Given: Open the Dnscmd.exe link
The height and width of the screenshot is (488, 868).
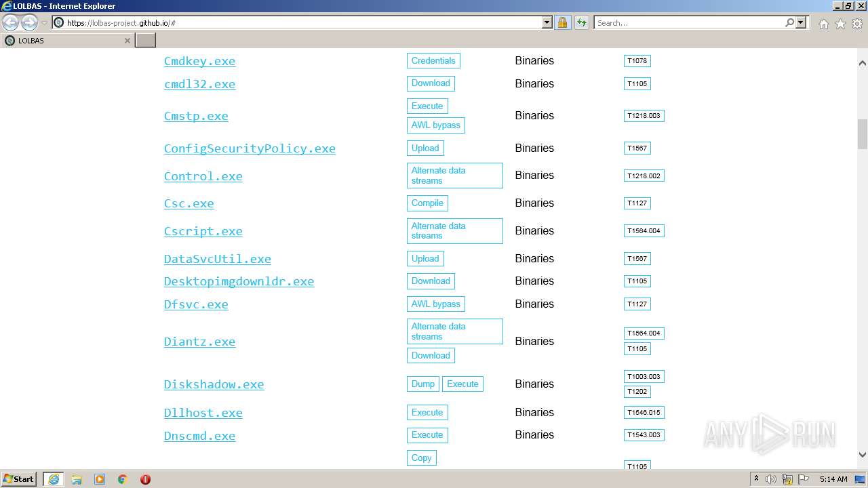Looking at the screenshot, I should (x=199, y=436).
